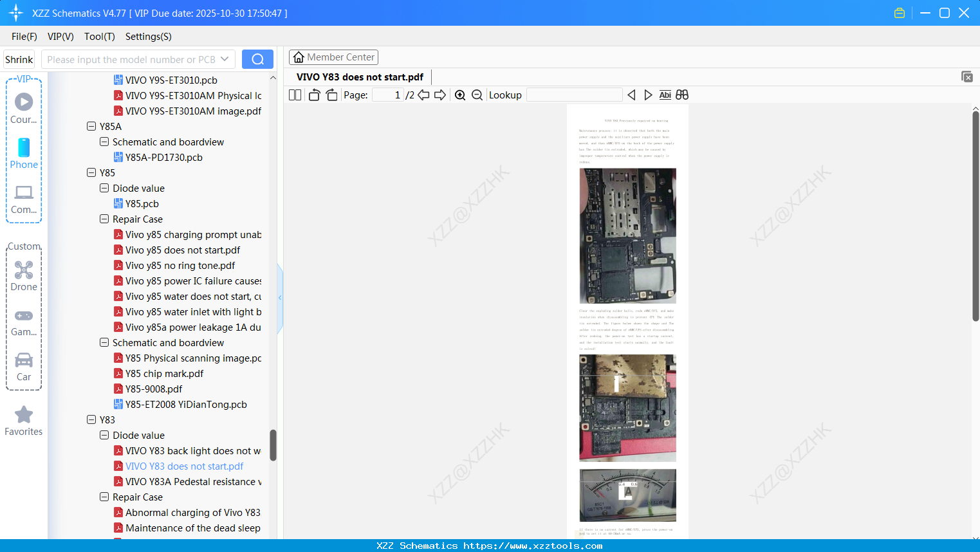Open Maintenance of the dead sleep file
The width and height of the screenshot is (980, 552).
(193, 528)
